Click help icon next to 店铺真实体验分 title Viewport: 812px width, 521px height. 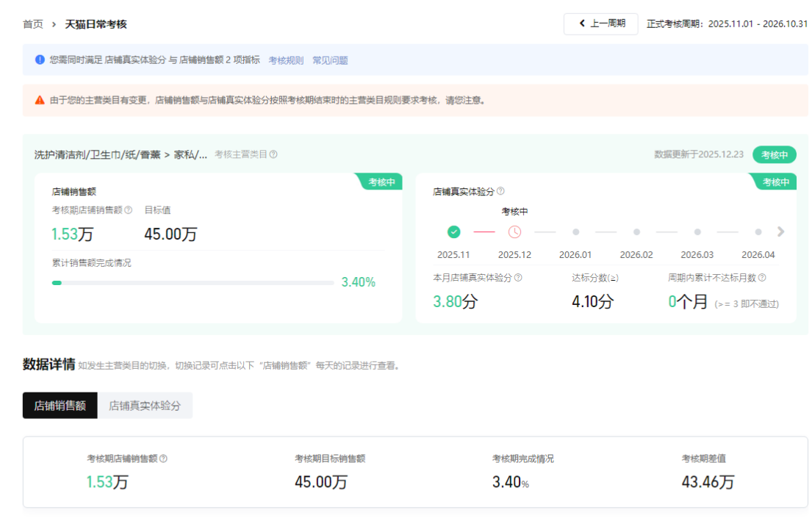500,191
